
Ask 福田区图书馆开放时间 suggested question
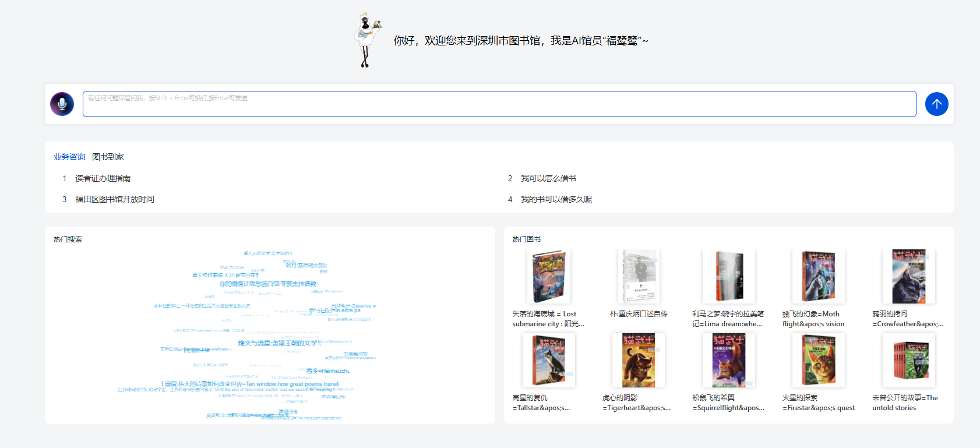point(115,199)
